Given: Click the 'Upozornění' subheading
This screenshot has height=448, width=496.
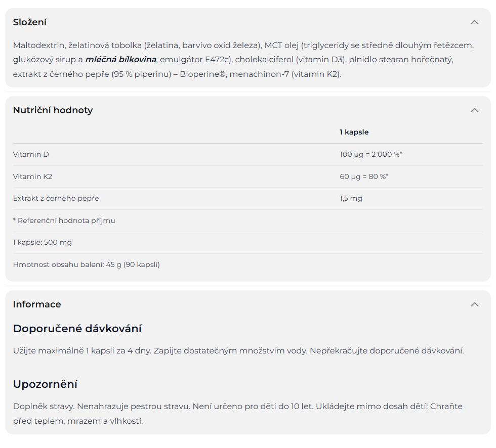Looking at the screenshot, I should point(45,384).
